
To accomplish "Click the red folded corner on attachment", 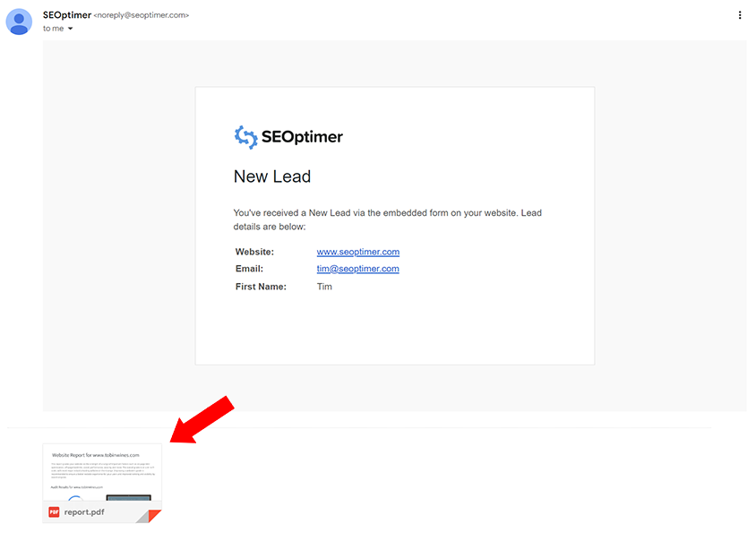I will pos(153,515).
